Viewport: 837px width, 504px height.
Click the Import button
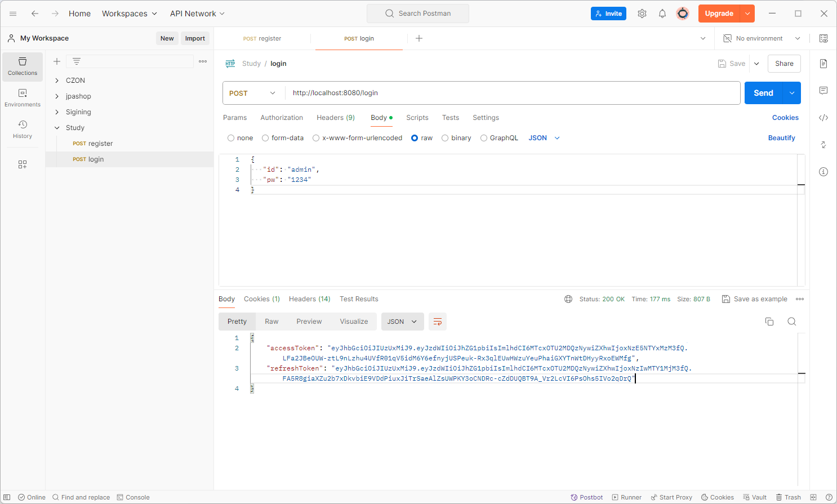click(x=195, y=38)
